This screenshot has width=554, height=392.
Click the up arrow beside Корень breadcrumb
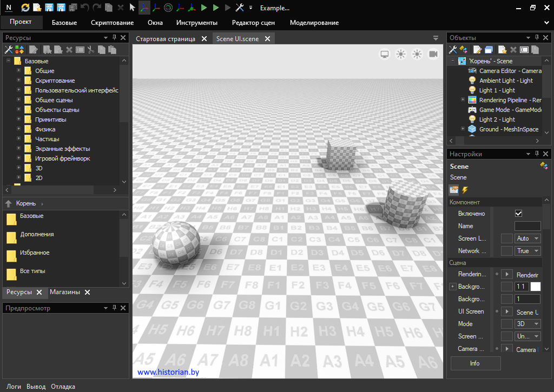pyautogui.click(x=9, y=203)
